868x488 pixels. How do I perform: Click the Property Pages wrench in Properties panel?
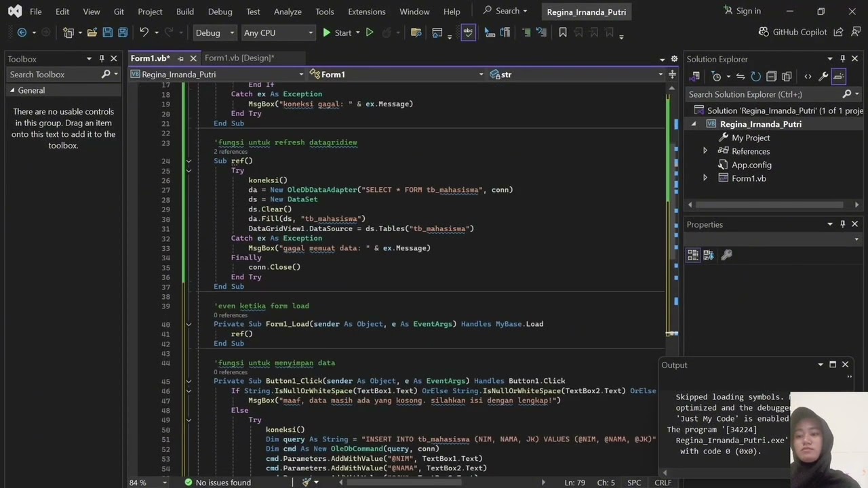pos(726,255)
